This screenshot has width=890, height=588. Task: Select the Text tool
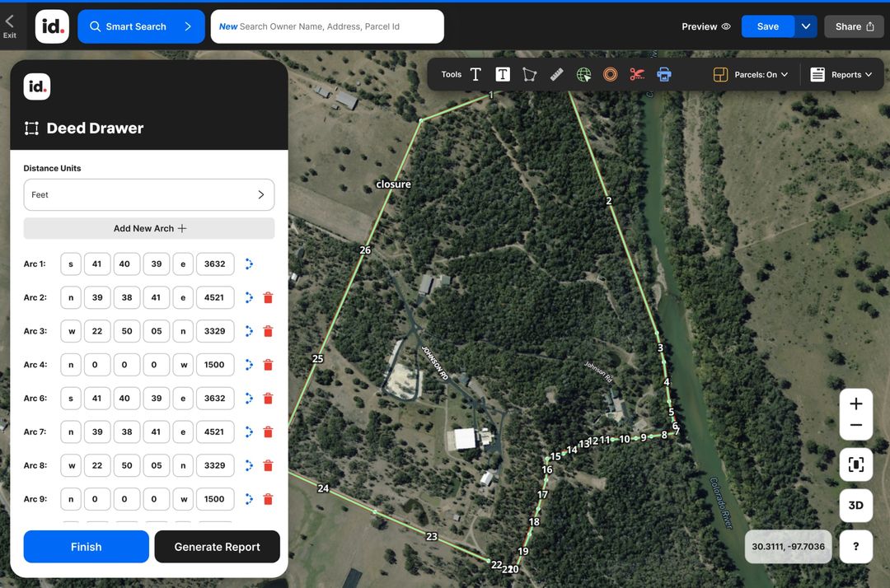[475, 74]
